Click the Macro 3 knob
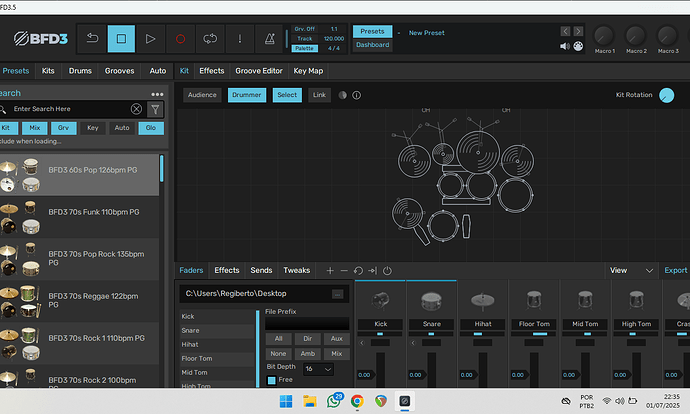 pyautogui.click(x=667, y=36)
